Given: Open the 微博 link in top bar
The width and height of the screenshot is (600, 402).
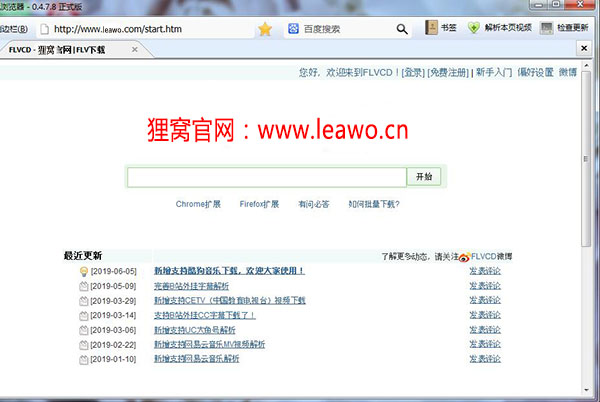Looking at the screenshot, I should pos(567,72).
